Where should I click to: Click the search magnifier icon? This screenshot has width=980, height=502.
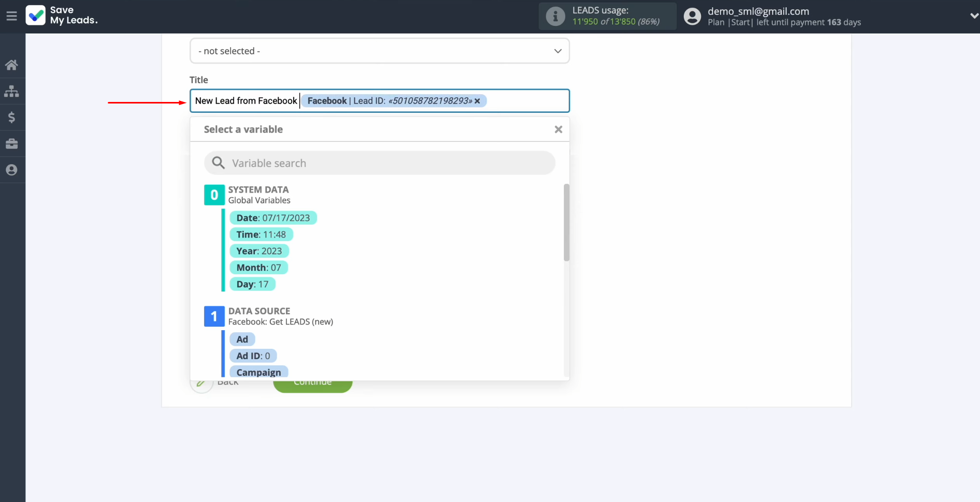coord(219,163)
